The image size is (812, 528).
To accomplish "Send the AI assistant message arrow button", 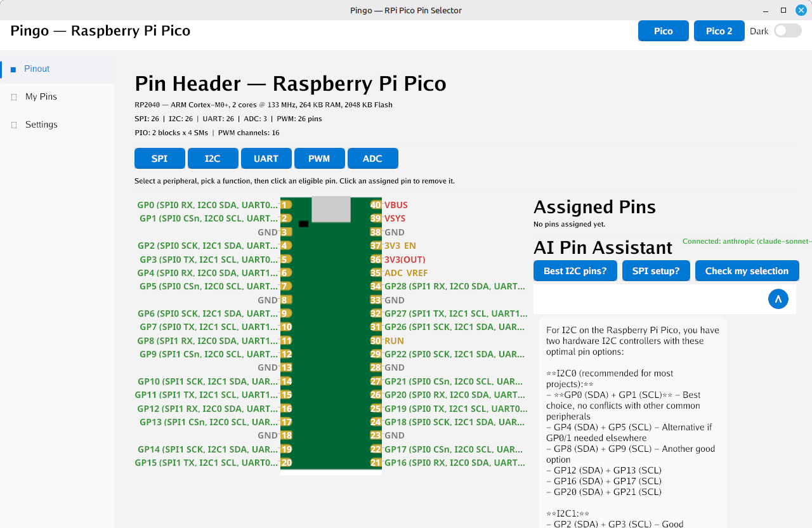I will click(x=778, y=299).
